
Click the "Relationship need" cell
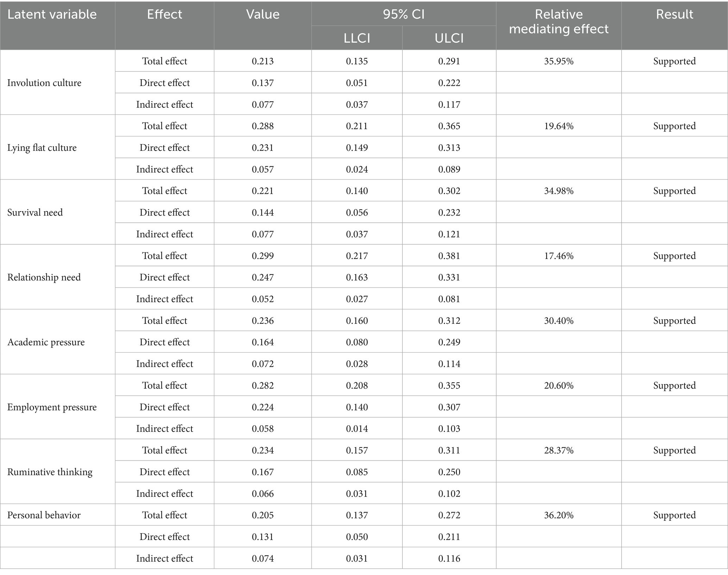(x=44, y=277)
